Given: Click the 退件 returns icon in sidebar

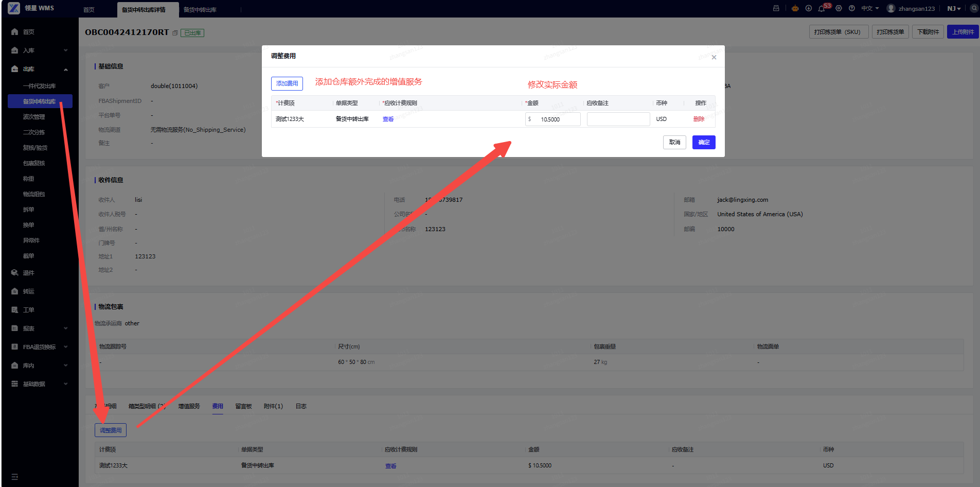Looking at the screenshot, I should coord(14,273).
